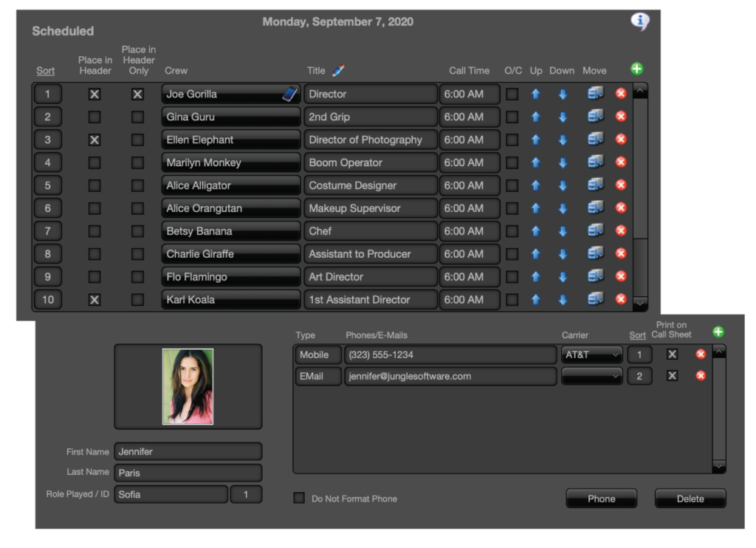Image resolution: width=756 pixels, height=548 pixels.
Task: Move Joe Gorilla down with arrow
Action: click(x=563, y=95)
